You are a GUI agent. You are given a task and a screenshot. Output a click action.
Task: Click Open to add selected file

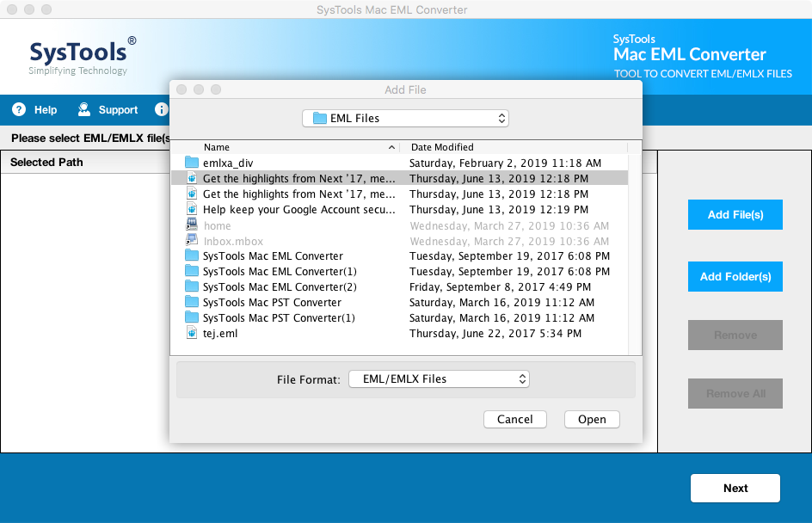592,420
